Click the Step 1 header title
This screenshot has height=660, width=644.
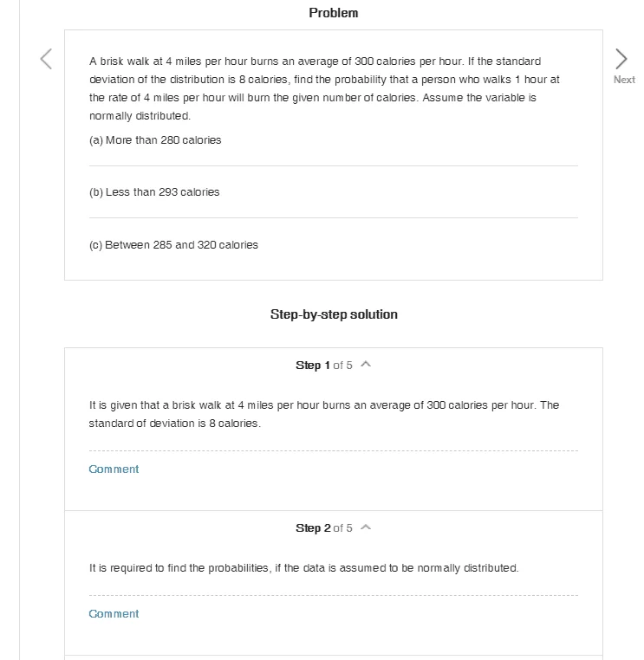[x=313, y=365]
